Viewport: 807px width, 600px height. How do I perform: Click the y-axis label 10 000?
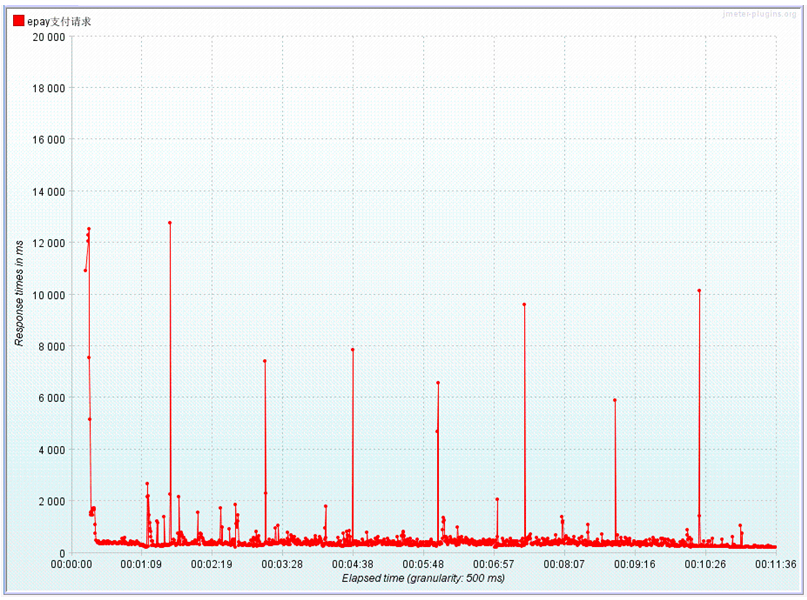[49, 295]
